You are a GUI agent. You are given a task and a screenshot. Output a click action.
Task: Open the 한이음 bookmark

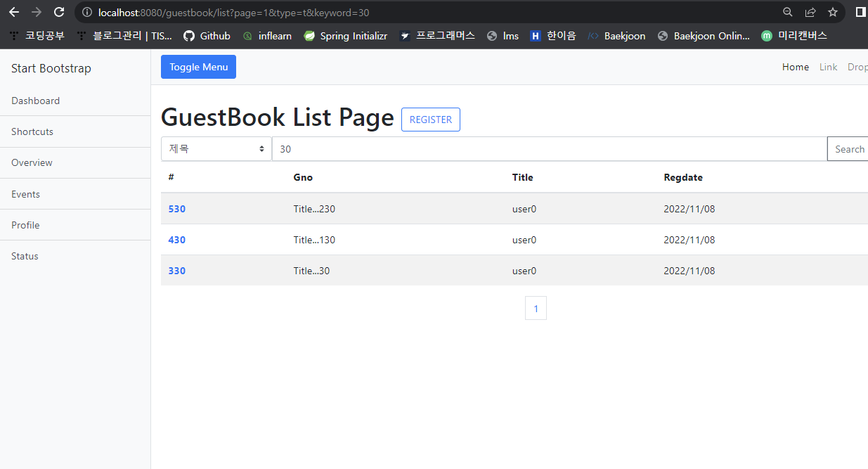[x=553, y=36]
